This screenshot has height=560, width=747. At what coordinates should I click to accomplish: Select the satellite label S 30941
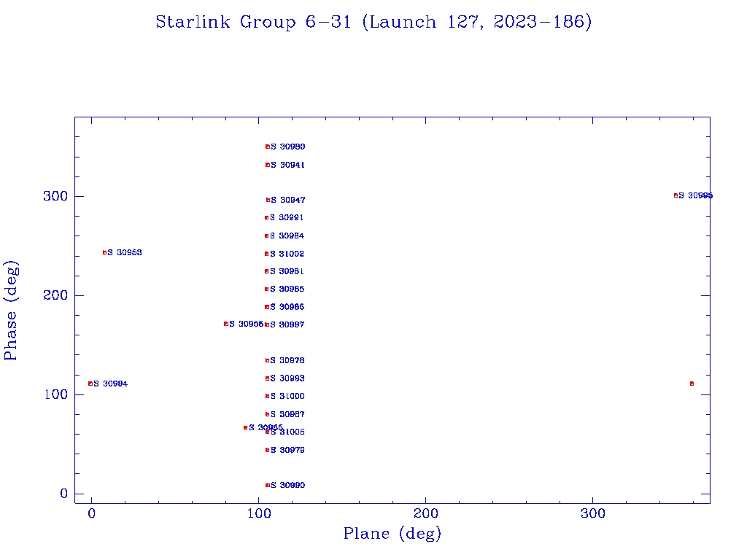click(287, 165)
